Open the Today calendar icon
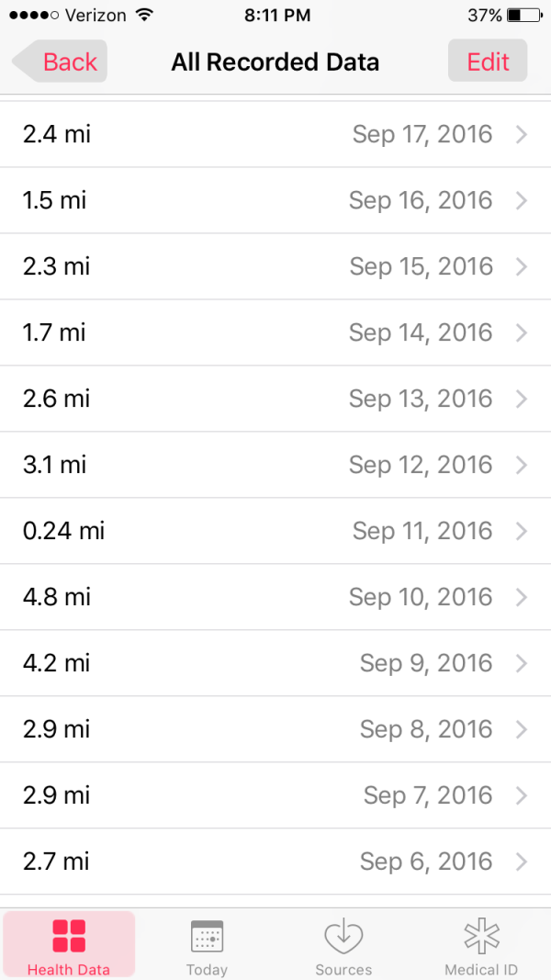Image resolution: width=551 pixels, height=980 pixels. 207,936
